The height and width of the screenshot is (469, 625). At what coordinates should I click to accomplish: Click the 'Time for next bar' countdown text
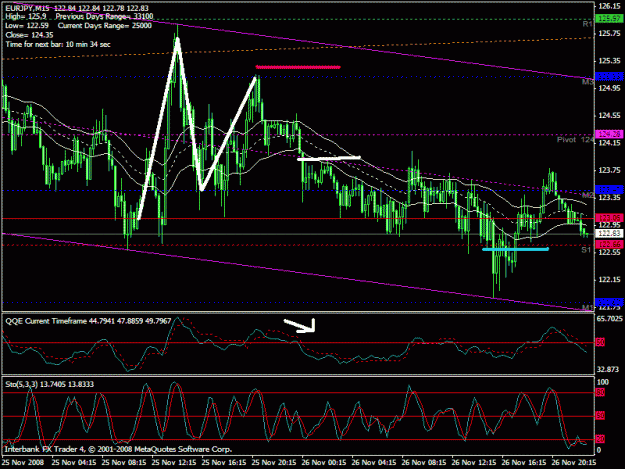click(x=58, y=44)
